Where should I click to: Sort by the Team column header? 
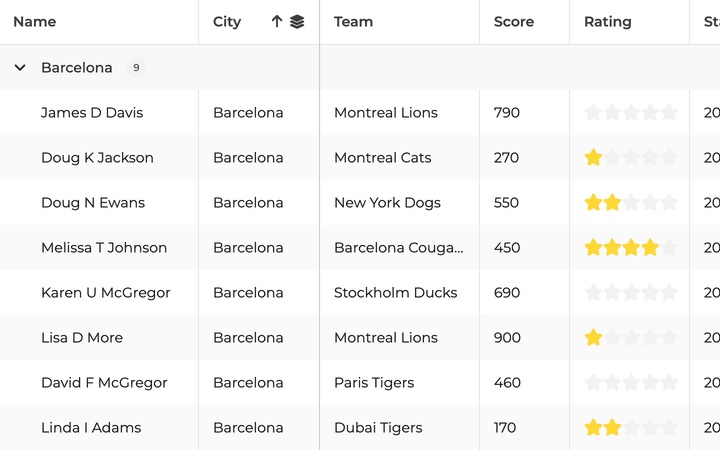point(353,22)
